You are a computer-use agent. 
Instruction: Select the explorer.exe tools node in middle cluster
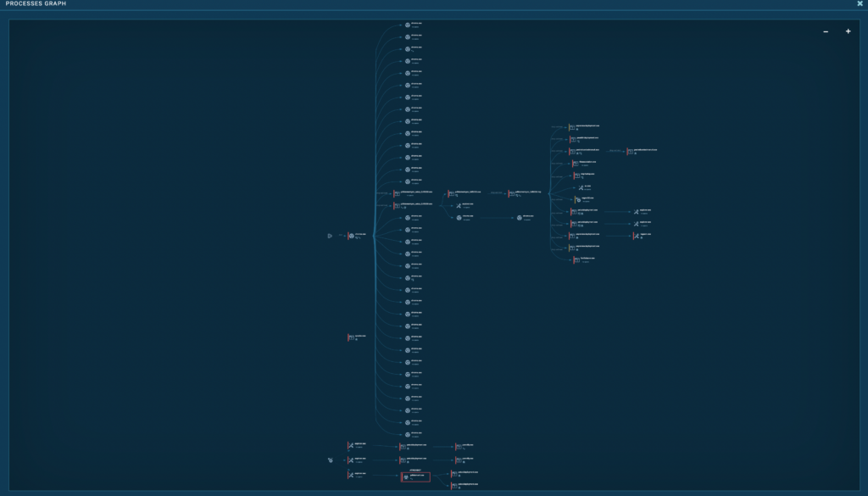[458, 205]
